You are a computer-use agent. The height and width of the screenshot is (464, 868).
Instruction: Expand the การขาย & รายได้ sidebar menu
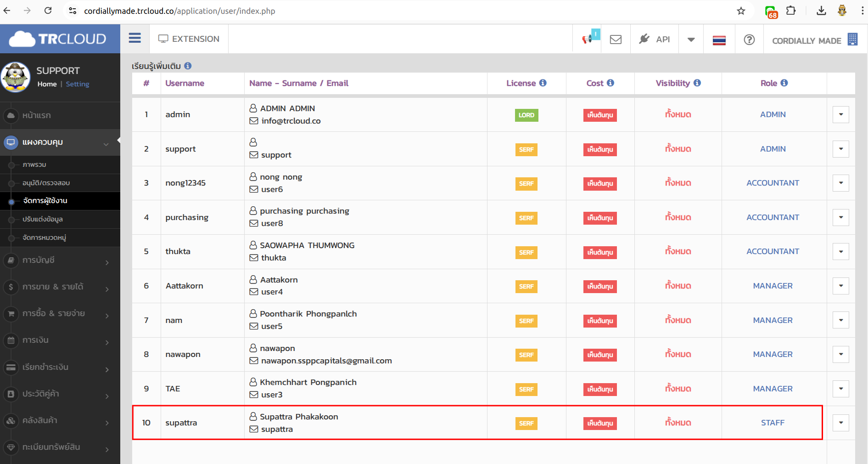[60, 287]
